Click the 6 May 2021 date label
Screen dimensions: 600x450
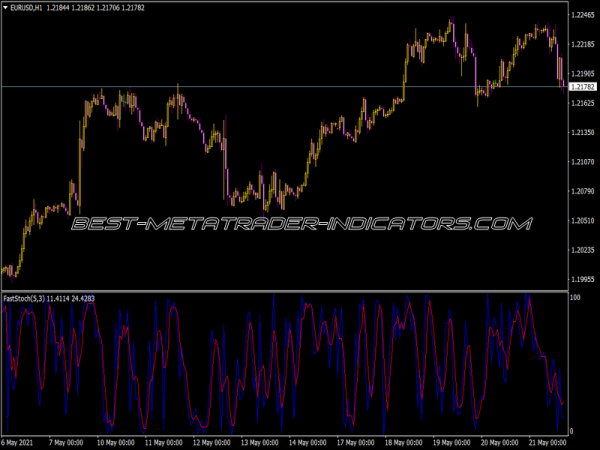(x=22, y=441)
